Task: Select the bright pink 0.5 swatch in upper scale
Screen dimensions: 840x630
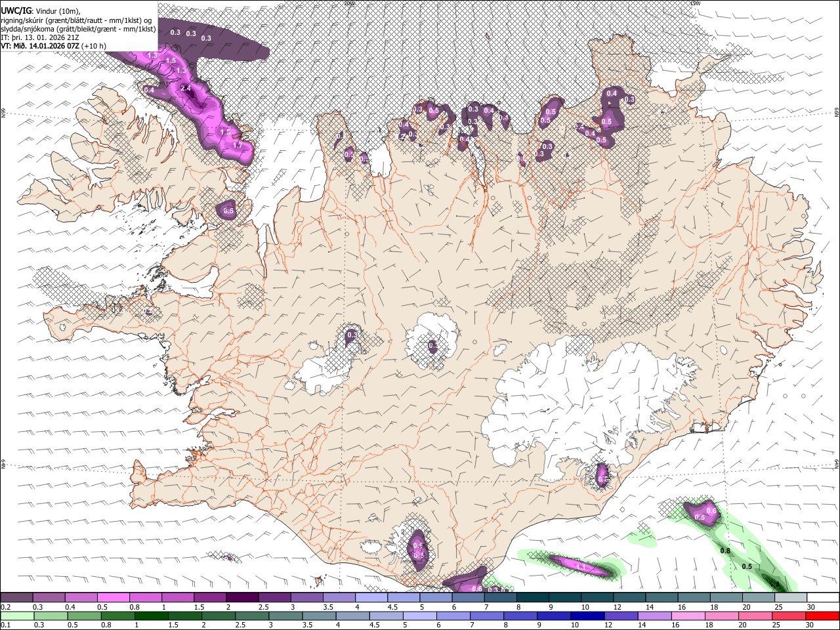Action: pos(114,597)
